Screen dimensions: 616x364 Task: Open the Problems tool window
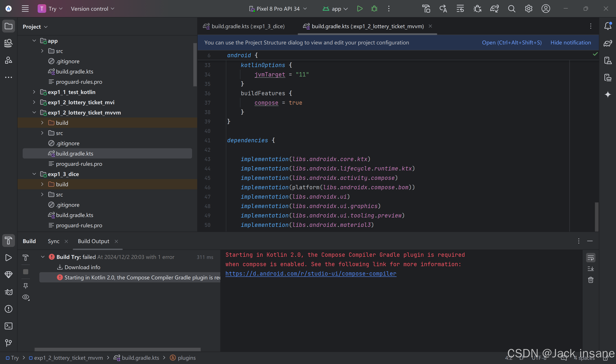click(x=8, y=309)
